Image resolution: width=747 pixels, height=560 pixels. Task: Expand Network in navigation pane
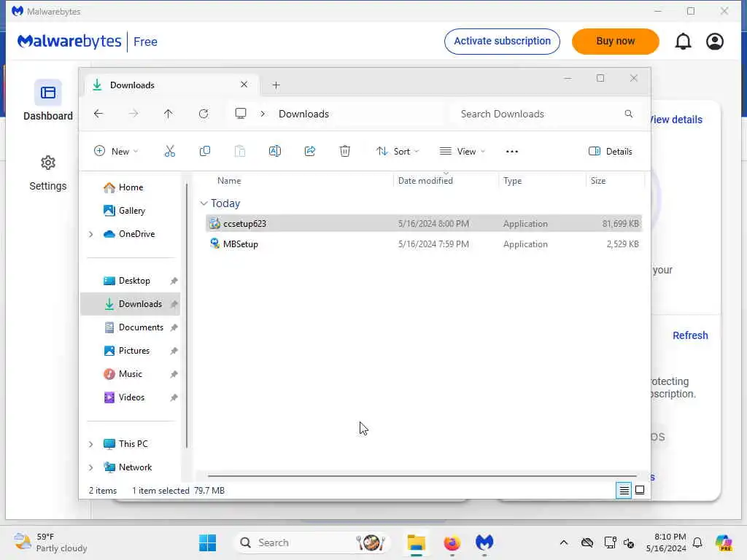(x=90, y=467)
